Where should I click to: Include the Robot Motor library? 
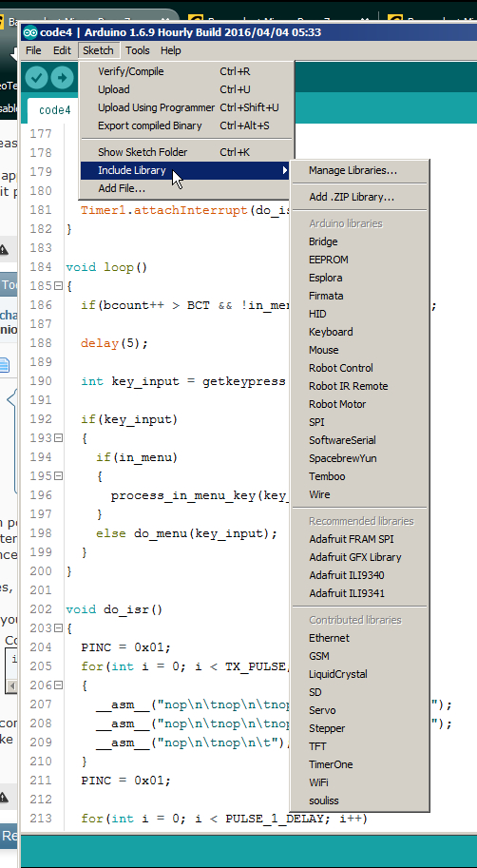click(x=360, y=404)
